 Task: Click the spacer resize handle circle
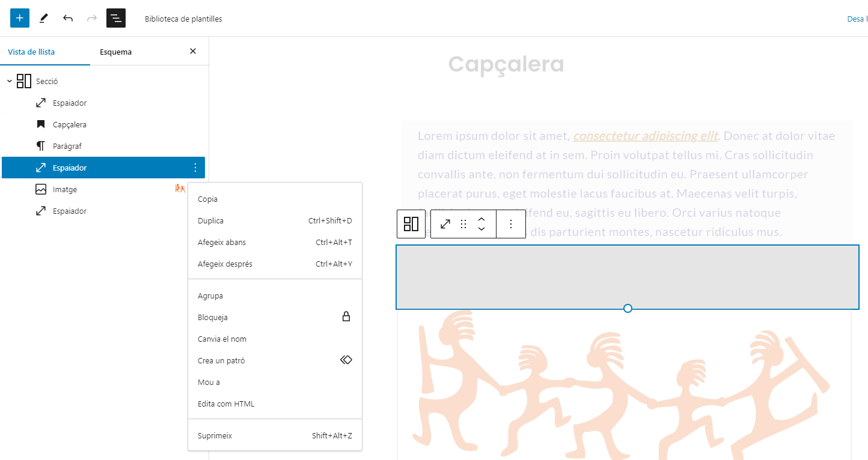[x=628, y=308]
